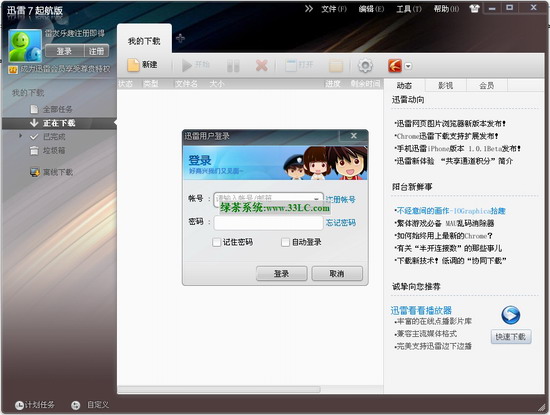Image resolution: width=550 pixels, height=415 pixels.
Task: Click the blue arrow download icon for 迅雷看看
Action: click(x=510, y=315)
